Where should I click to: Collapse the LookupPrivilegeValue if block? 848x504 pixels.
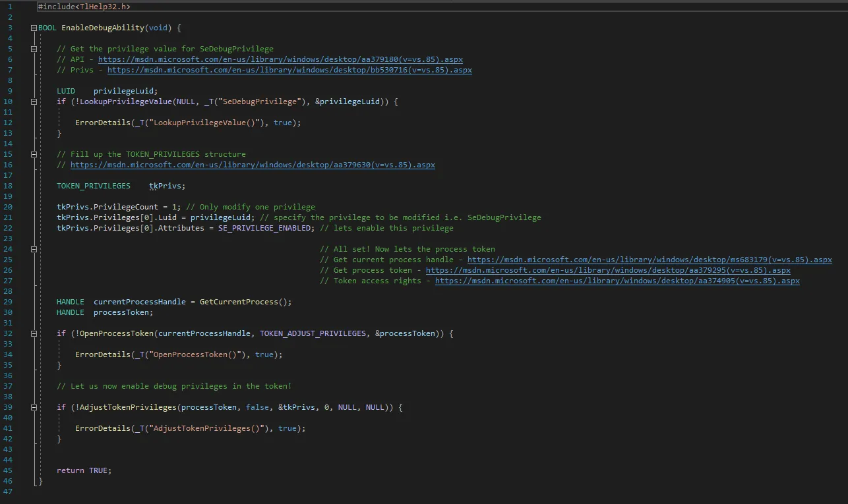click(34, 101)
